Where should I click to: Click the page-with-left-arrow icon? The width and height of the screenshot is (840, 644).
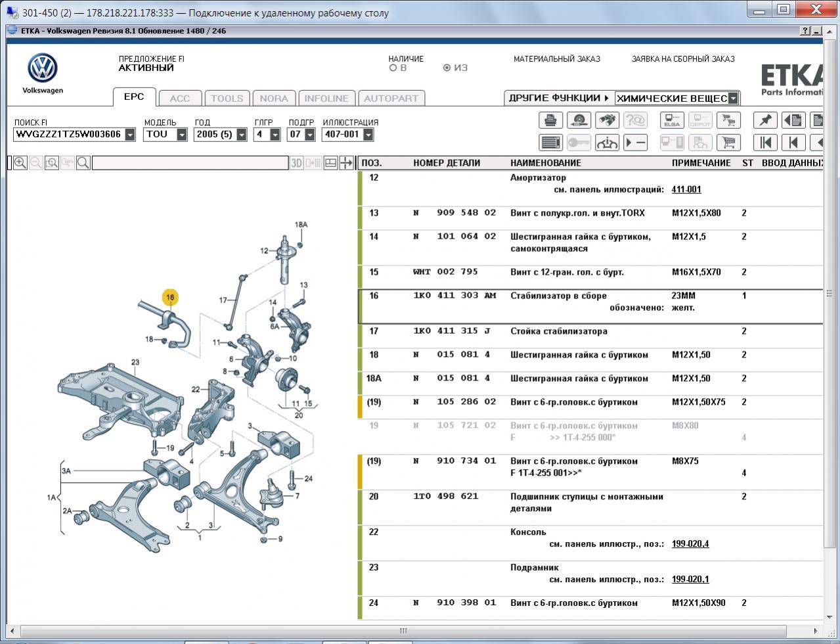[x=793, y=120]
